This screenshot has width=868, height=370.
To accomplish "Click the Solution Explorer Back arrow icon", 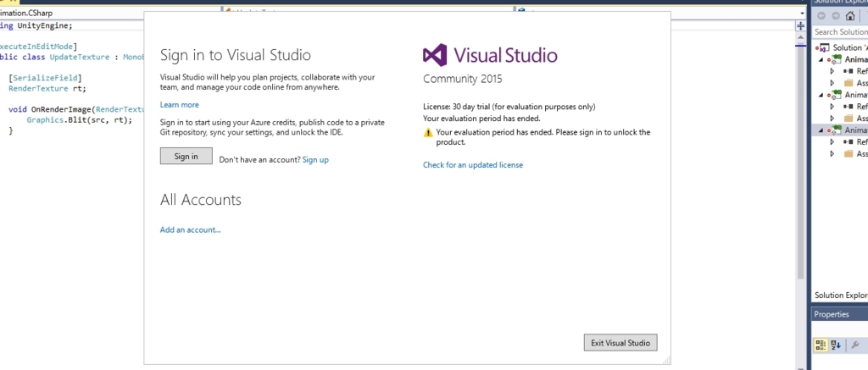I will click(821, 16).
